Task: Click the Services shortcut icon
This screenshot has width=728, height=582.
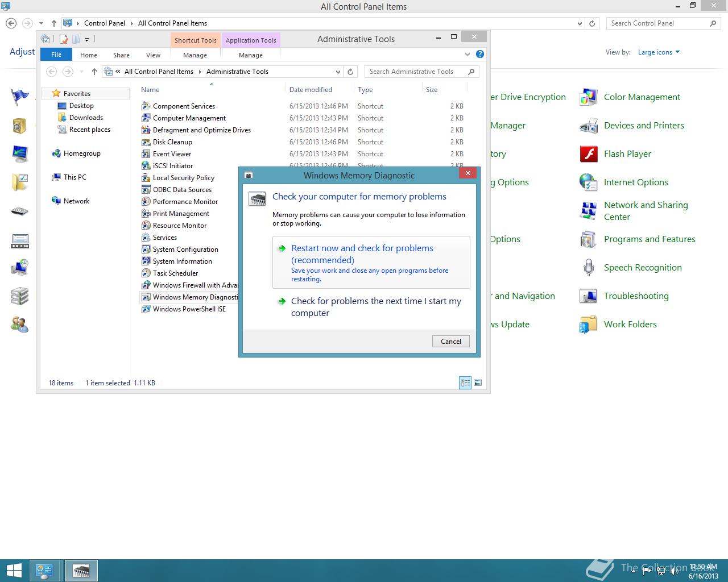Action: (146, 238)
